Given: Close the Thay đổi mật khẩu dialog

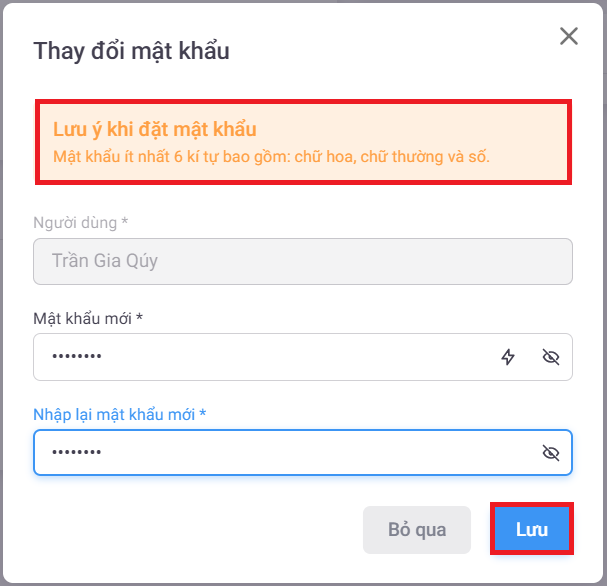Looking at the screenshot, I should pos(569,37).
